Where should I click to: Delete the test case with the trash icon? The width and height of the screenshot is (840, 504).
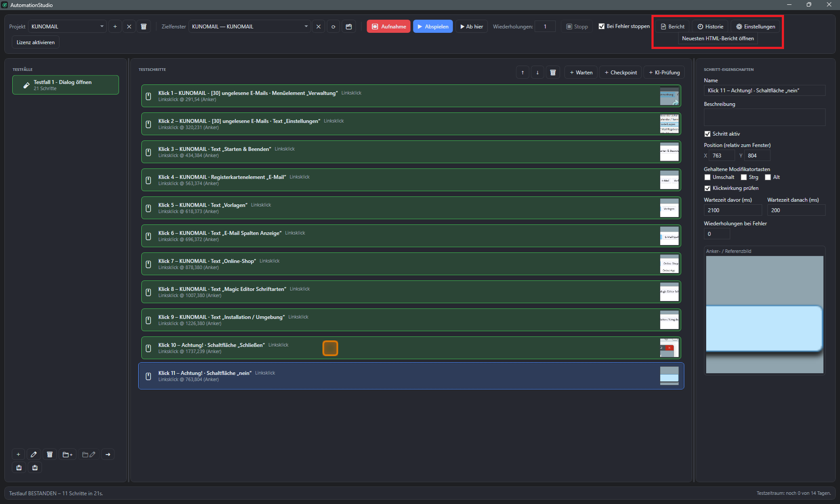pos(50,455)
